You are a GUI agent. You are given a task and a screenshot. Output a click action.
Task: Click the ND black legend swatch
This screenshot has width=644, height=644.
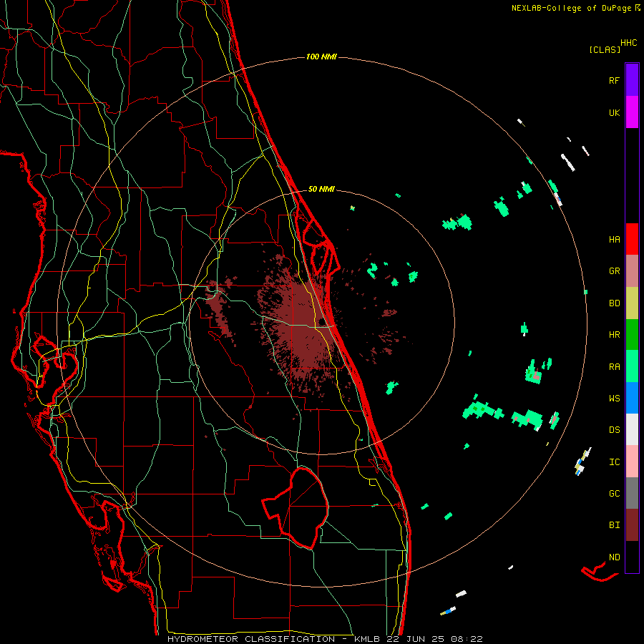pos(632,557)
